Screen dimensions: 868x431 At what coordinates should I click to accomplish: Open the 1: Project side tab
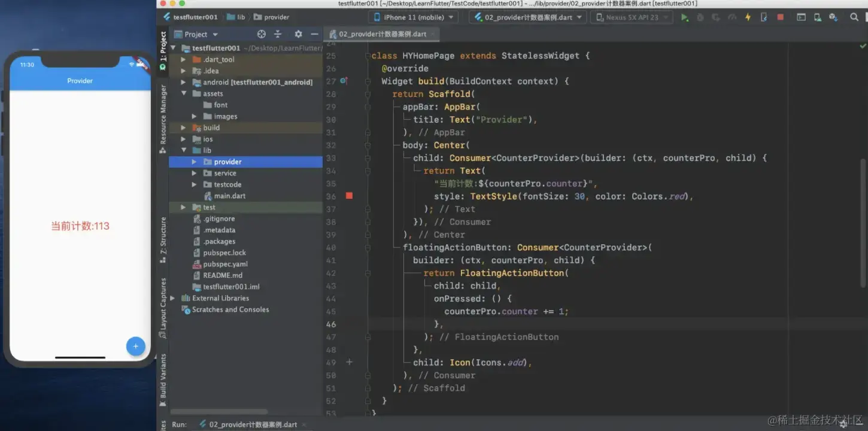pyautogui.click(x=163, y=51)
